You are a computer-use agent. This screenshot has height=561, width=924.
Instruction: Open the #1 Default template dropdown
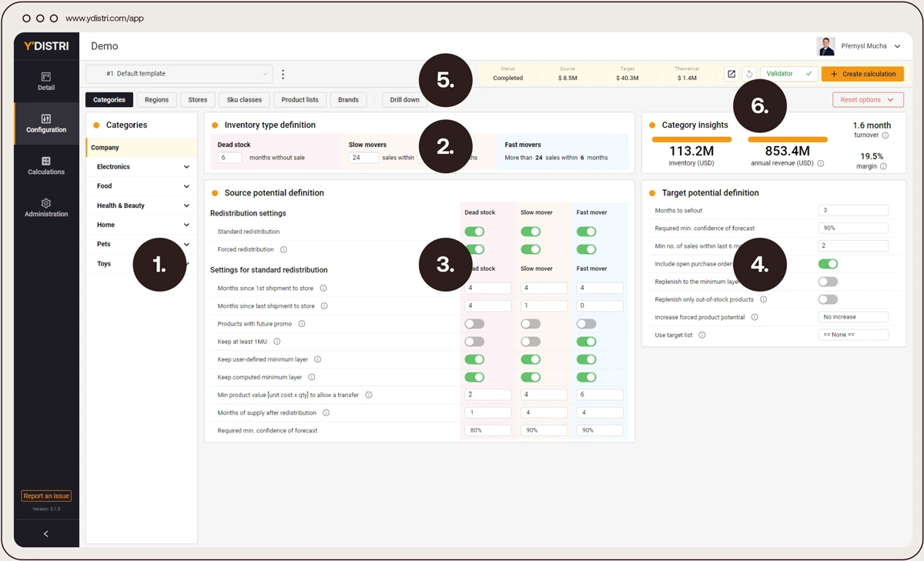click(179, 74)
